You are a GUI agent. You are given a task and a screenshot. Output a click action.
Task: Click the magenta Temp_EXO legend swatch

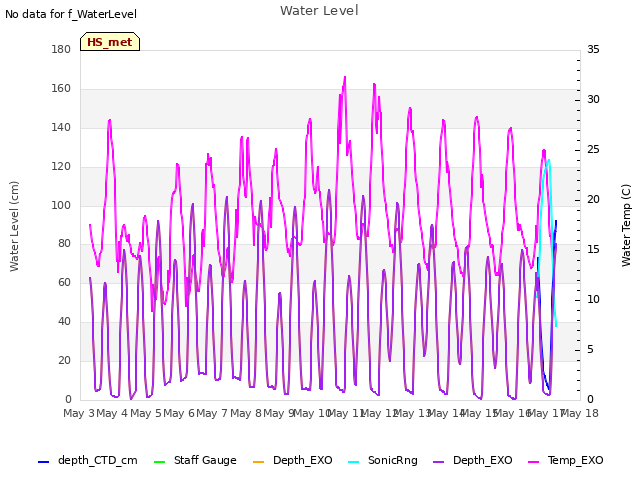coord(534,462)
